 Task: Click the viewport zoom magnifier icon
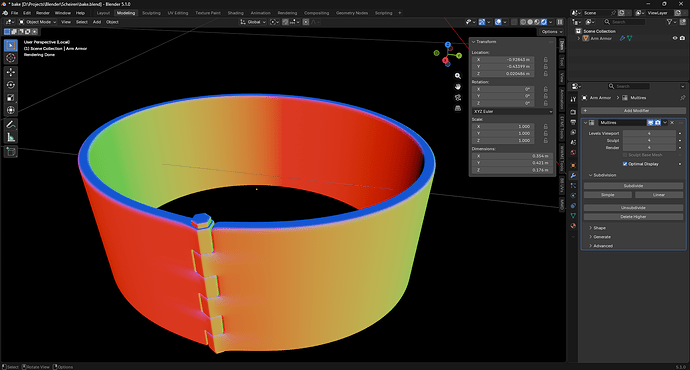click(458, 76)
